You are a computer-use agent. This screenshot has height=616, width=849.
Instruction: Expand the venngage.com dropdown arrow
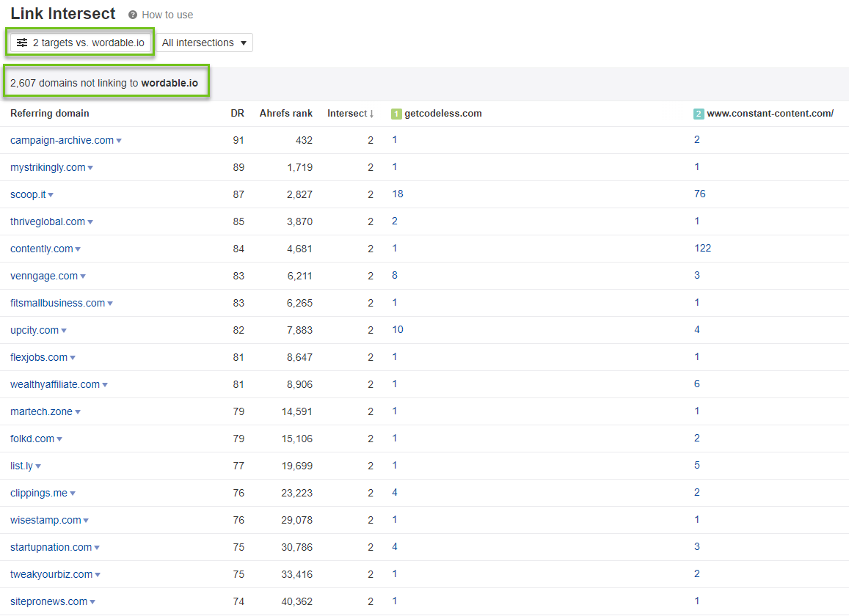(x=83, y=276)
